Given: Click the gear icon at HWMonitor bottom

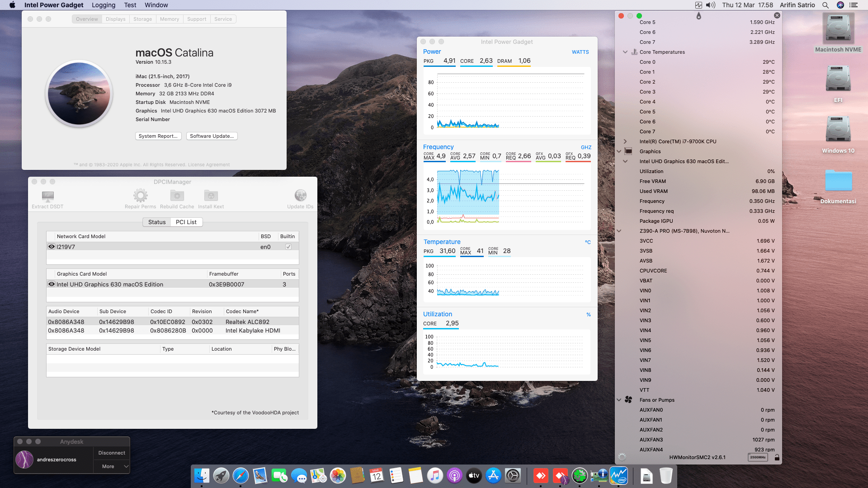Looking at the screenshot, I should pyautogui.click(x=622, y=457).
